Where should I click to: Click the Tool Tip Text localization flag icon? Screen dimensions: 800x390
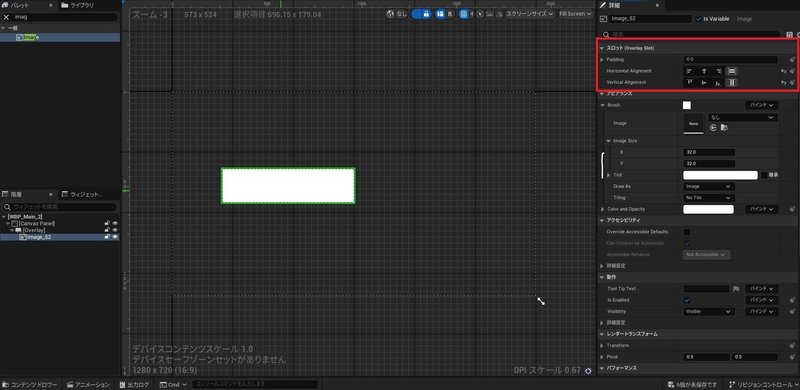pyautogui.click(x=736, y=289)
